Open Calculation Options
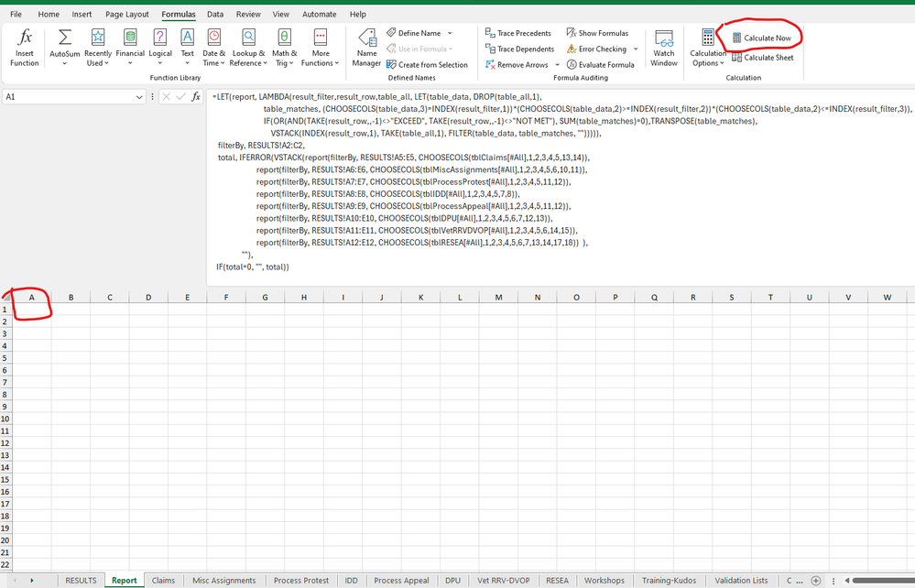The width and height of the screenshot is (915, 588). pos(708,48)
